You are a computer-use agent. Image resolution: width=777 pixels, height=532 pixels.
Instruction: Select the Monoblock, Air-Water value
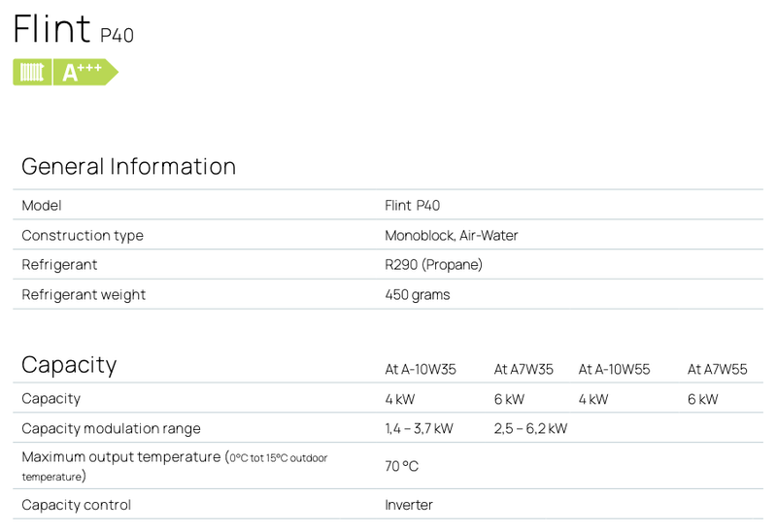coord(452,236)
